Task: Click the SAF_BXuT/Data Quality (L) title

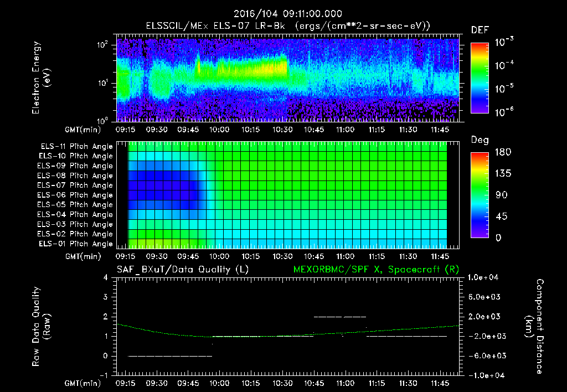Action: [183, 270]
